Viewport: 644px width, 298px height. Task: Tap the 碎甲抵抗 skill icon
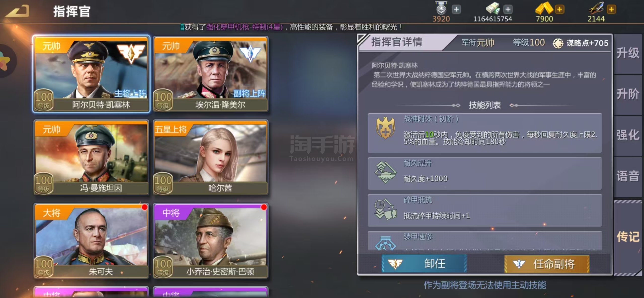coord(385,209)
